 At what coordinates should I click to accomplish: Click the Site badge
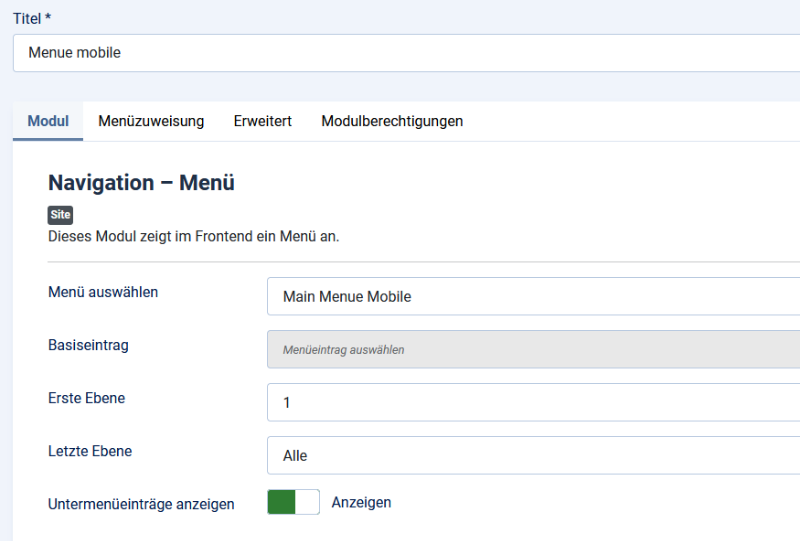[60, 215]
